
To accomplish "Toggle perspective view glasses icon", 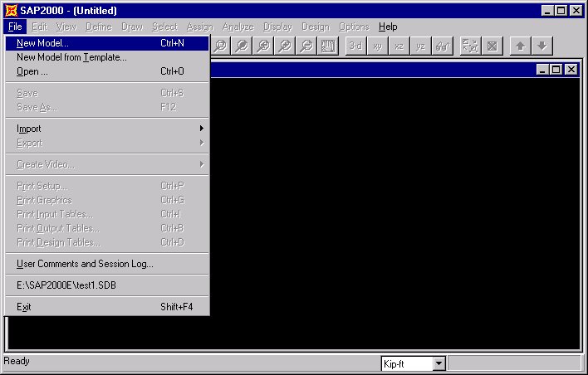I will tap(442, 46).
